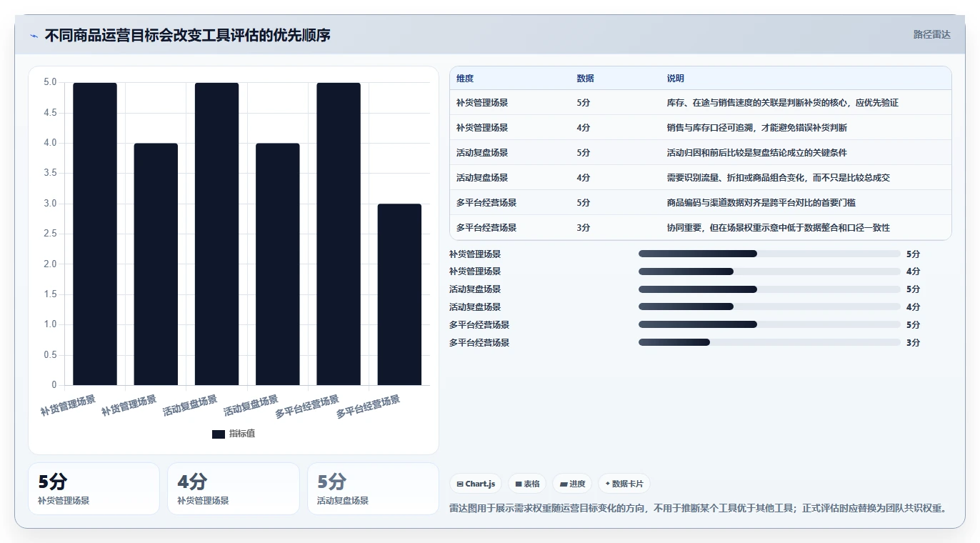
Task: Click the 补货管理场景 5分 progress bar
Action: click(x=769, y=254)
